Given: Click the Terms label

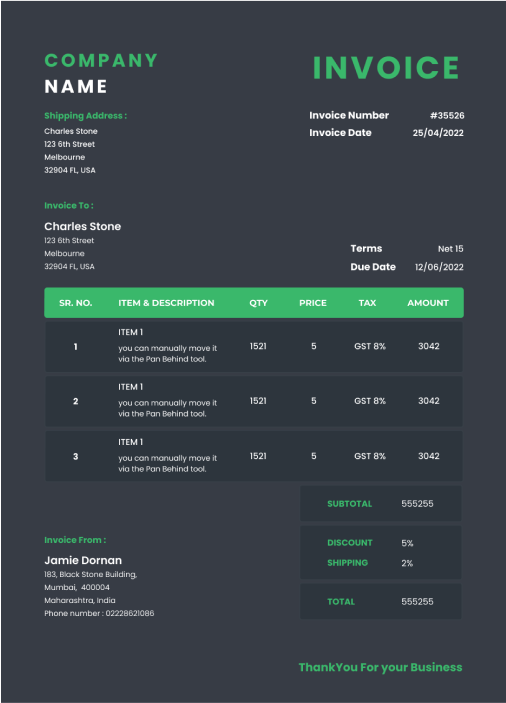Looking at the screenshot, I should pos(366,248).
